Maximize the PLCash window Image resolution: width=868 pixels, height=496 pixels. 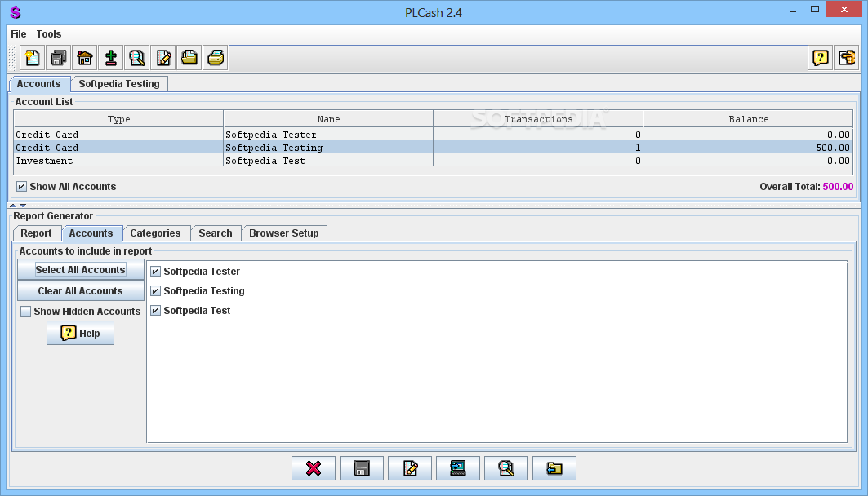coord(815,10)
